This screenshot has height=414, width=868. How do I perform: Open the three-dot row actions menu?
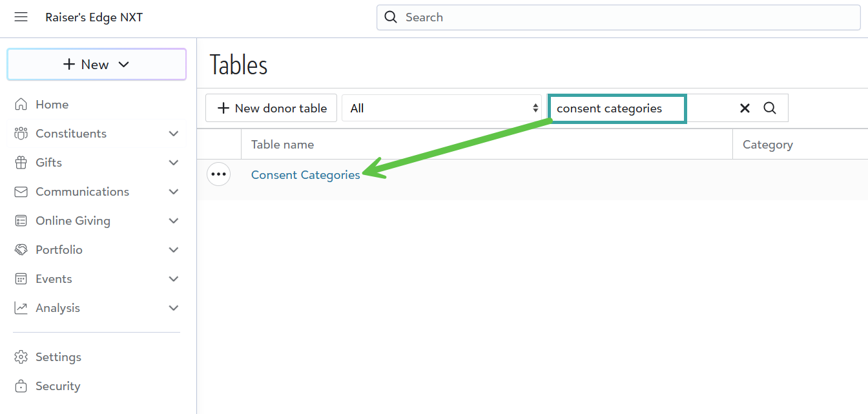click(x=219, y=174)
